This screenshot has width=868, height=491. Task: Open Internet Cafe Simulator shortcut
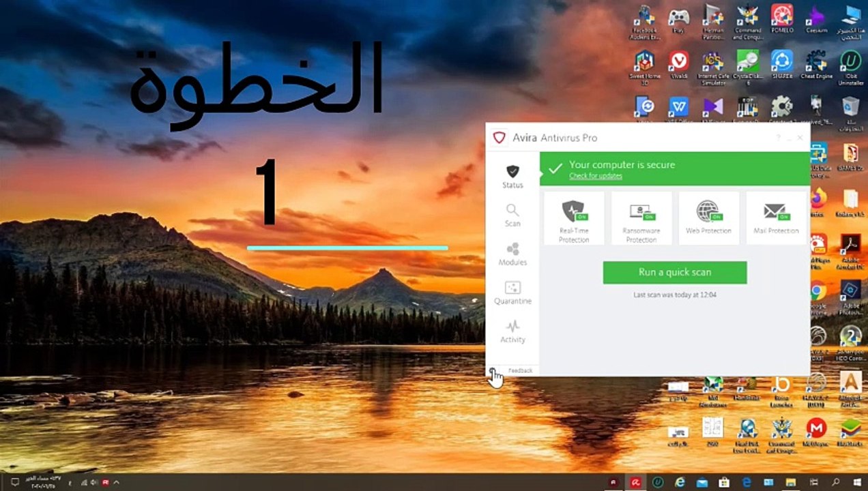coord(712,68)
